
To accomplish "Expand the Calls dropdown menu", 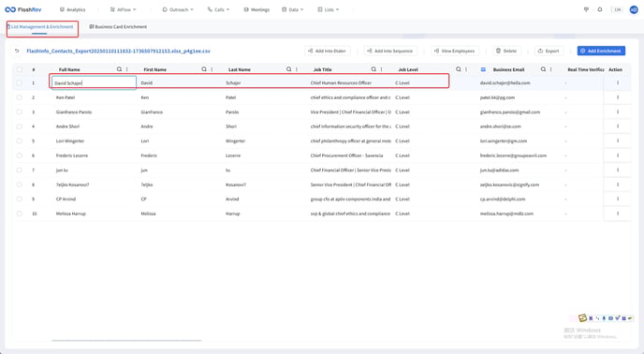I will point(218,9).
